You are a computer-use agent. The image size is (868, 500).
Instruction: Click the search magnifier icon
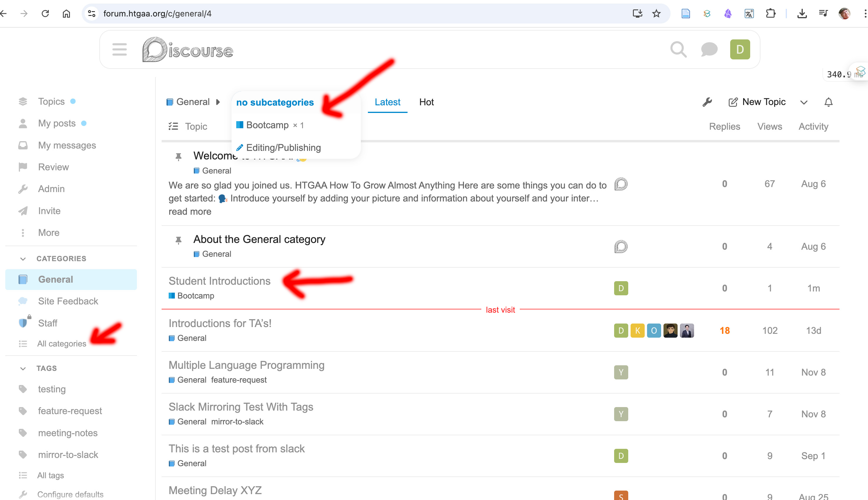click(x=678, y=49)
